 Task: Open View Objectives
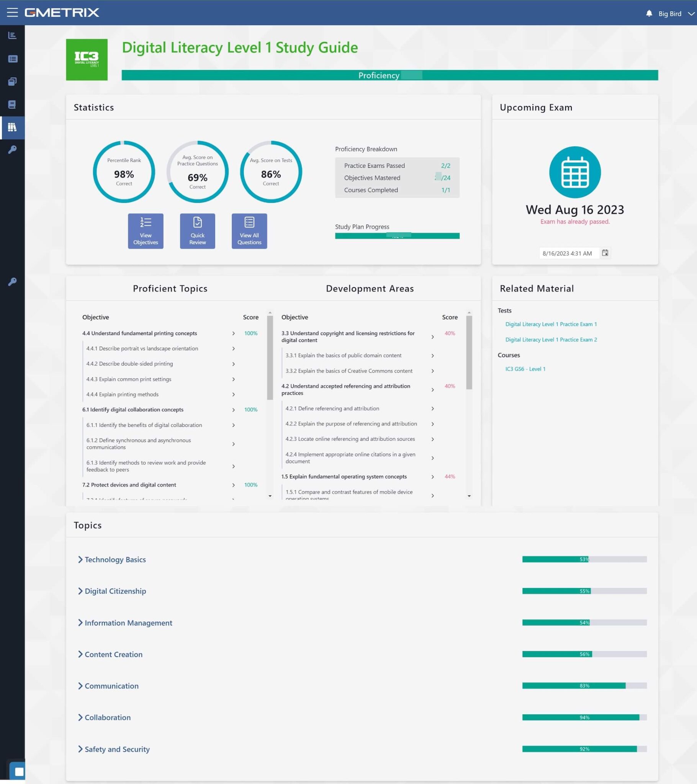(146, 231)
